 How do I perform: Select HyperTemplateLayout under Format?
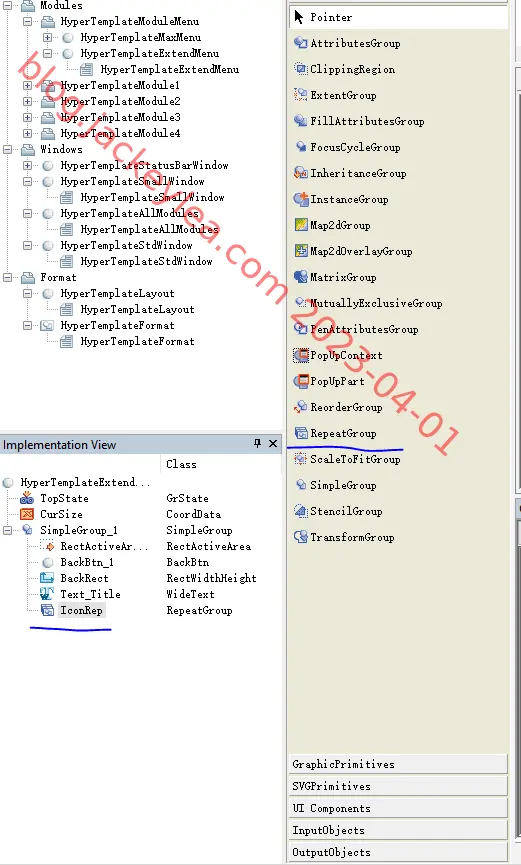tap(117, 293)
